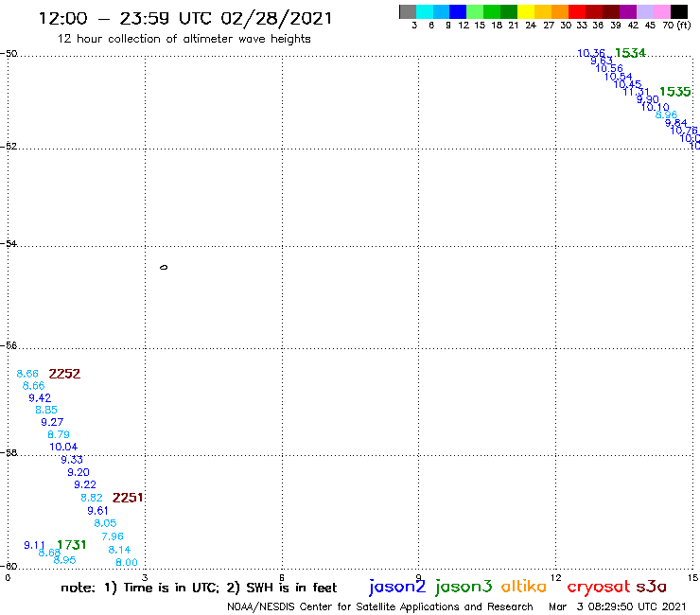Select the jason2 satellite label
The width and height of the screenshot is (700, 615).
[x=397, y=587]
